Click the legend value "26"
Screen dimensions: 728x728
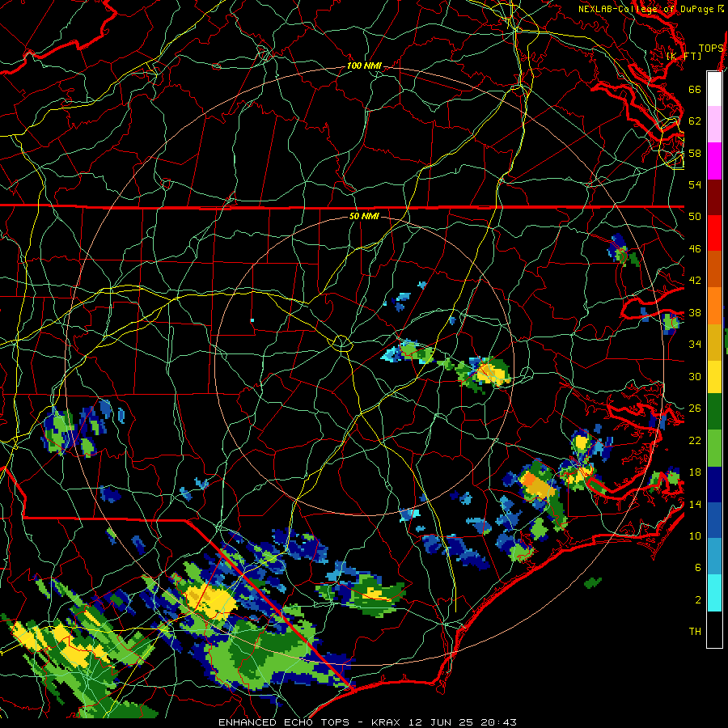click(x=695, y=408)
